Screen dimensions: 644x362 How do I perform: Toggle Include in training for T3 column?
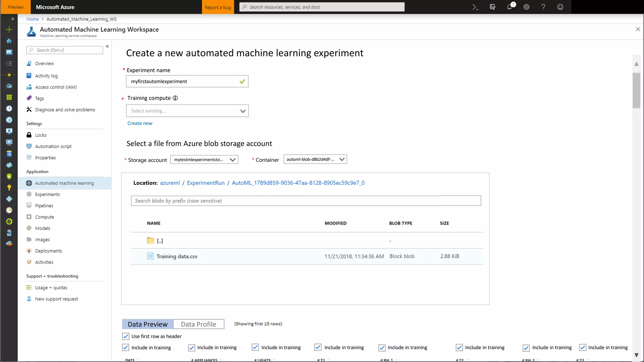583,348
